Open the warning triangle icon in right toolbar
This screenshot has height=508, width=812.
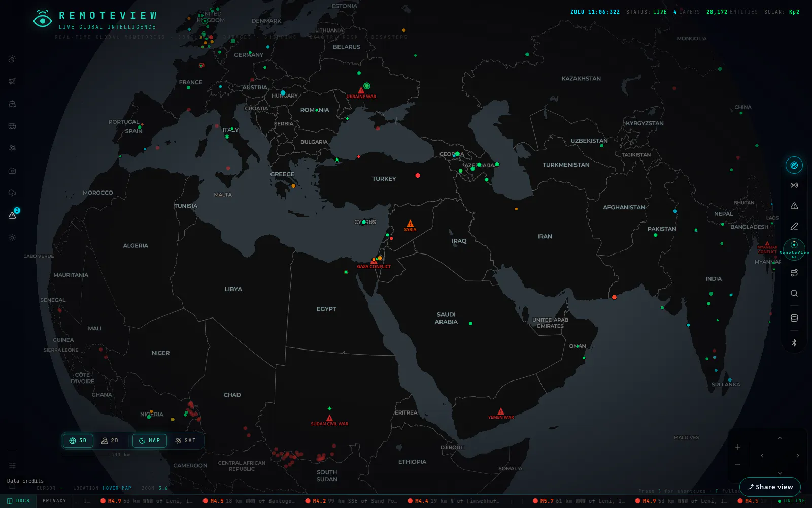click(x=794, y=206)
